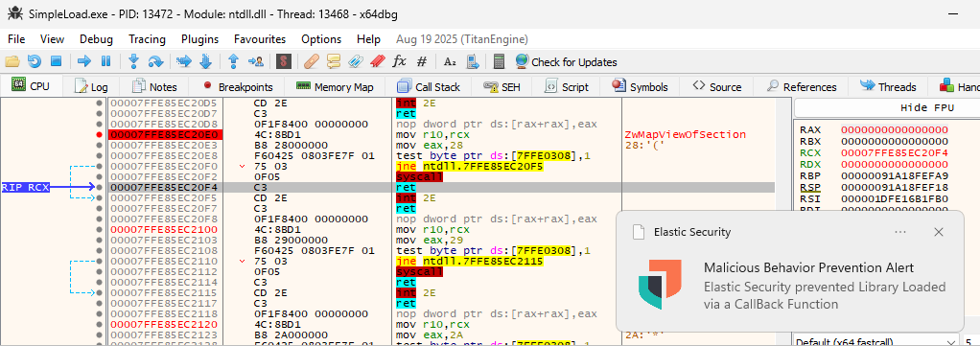Viewport: 980px width, 346px height.
Task: Open the Favourites menu
Action: (x=260, y=39)
